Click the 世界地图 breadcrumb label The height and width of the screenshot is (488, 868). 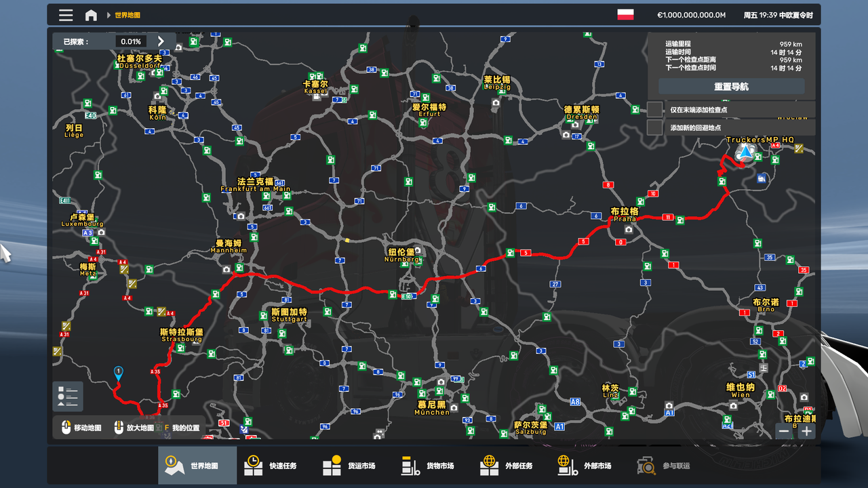(x=127, y=15)
